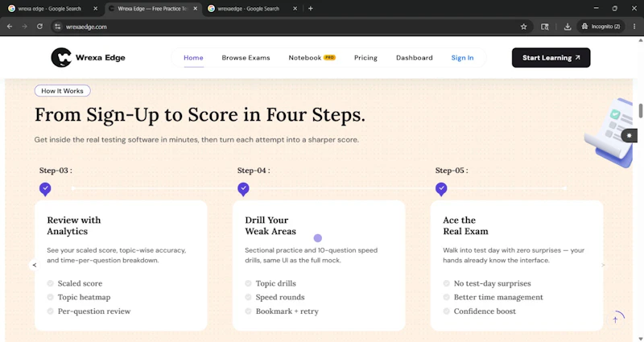Image resolution: width=644 pixels, height=342 pixels.
Task: Open the browser downloads icon
Action: pos(568,27)
